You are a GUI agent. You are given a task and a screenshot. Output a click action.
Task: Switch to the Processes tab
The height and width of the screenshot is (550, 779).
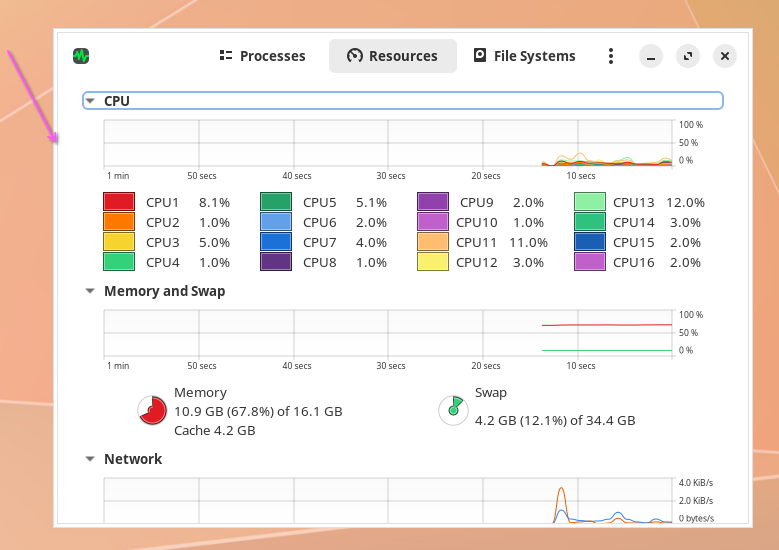(x=262, y=56)
